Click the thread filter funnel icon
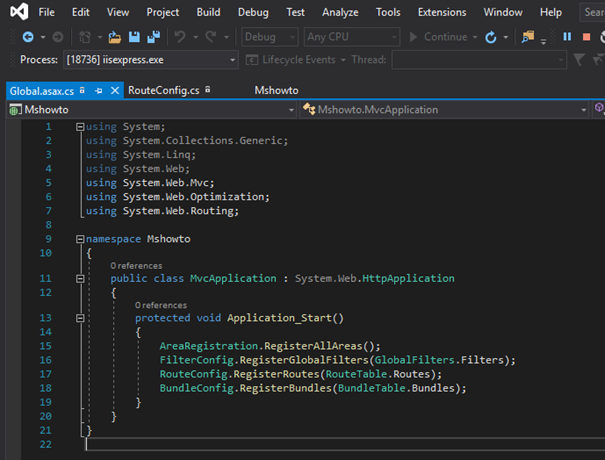The height and width of the screenshot is (460, 605). [x=579, y=60]
